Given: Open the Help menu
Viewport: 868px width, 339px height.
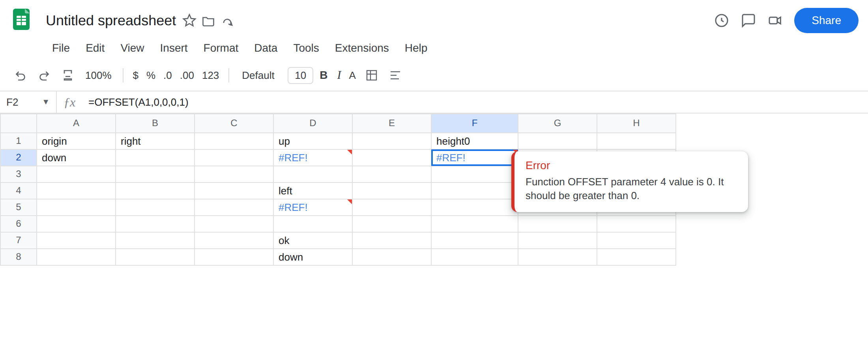Looking at the screenshot, I should [416, 48].
